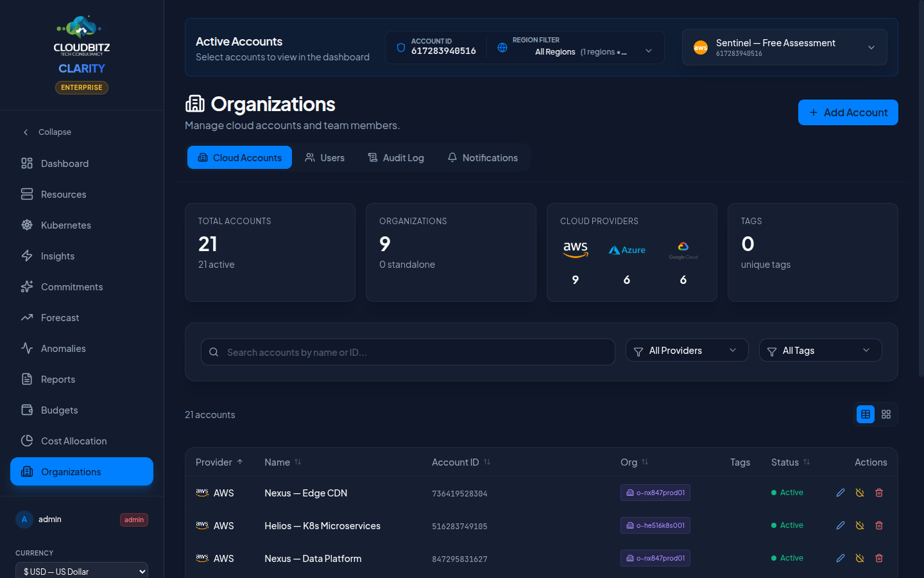The height and width of the screenshot is (578, 924).
Task: Click the globe icon for Region Filter
Action: pos(502,48)
